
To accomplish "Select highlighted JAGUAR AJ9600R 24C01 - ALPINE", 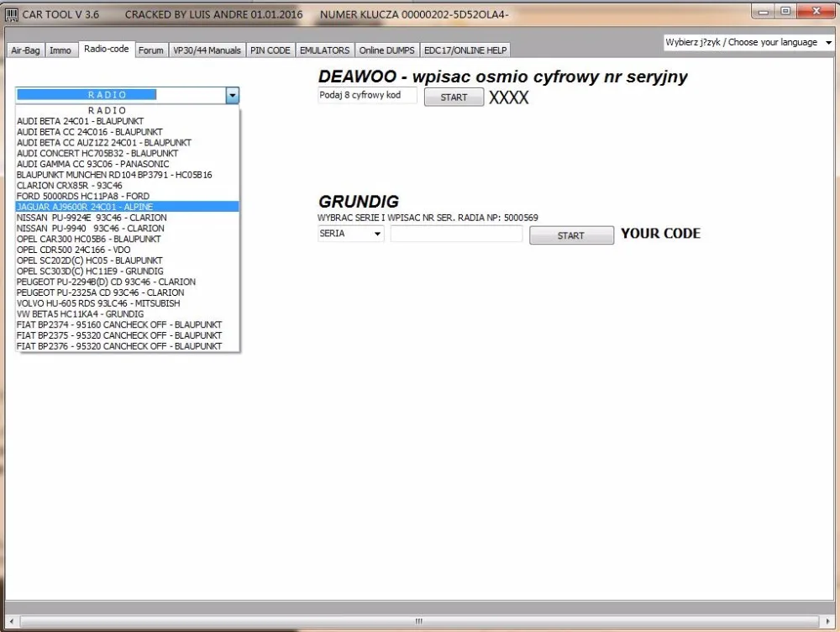I will [128, 207].
